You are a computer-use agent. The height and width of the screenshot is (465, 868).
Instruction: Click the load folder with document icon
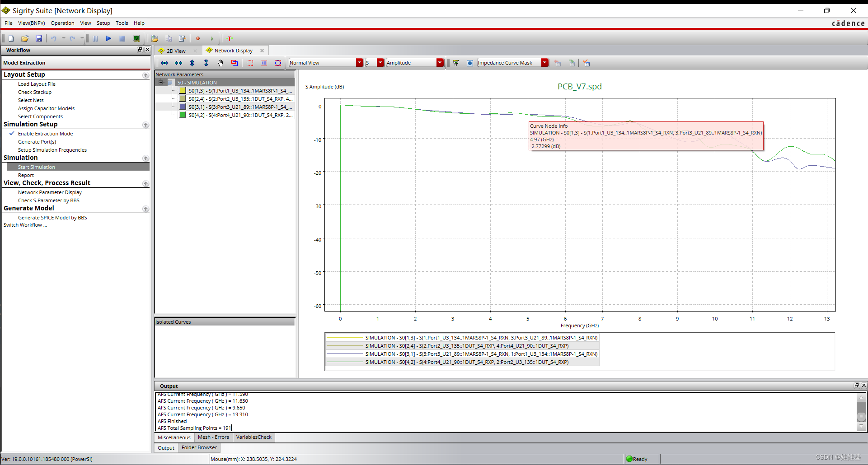pos(155,39)
